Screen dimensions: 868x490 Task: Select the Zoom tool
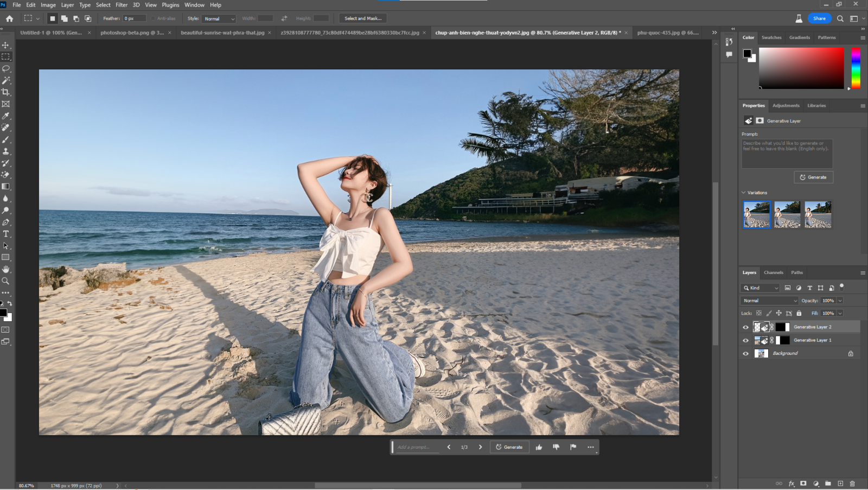pyautogui.click(x=6, y=281)
